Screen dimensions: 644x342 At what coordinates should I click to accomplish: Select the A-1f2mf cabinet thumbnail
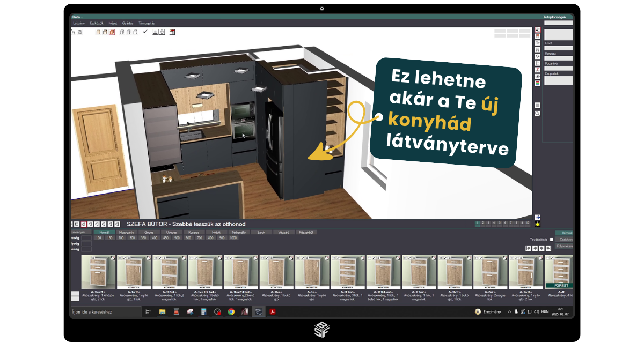pyautogui.click(x=170, y=272)
